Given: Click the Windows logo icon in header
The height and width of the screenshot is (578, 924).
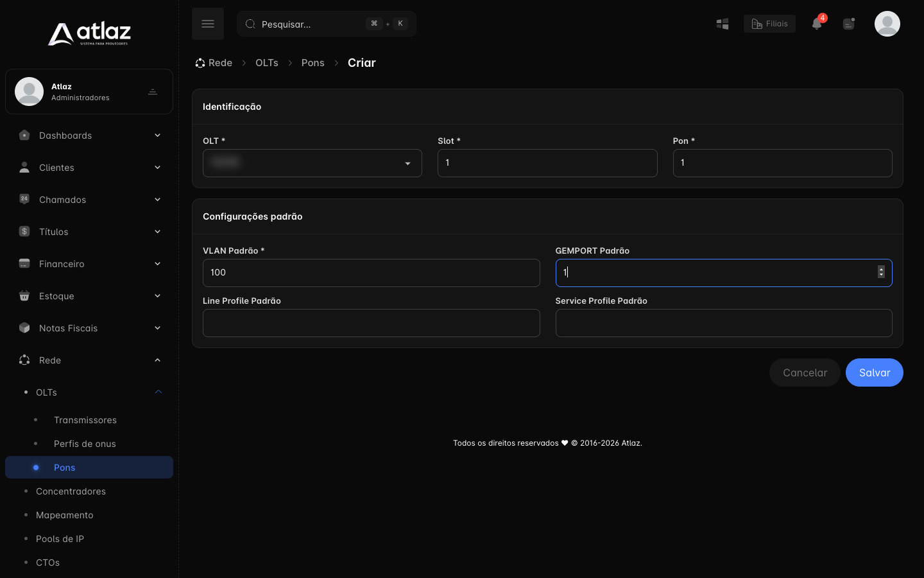Looking at the screenshot, I should tap(723, 24).
